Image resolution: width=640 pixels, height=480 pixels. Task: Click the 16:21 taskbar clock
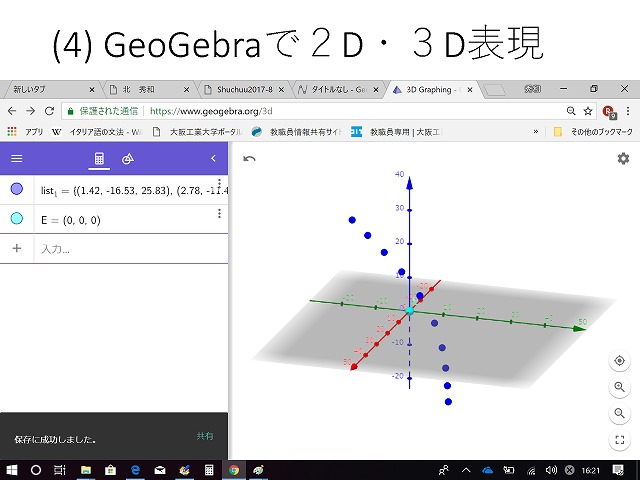click(590, 471)
